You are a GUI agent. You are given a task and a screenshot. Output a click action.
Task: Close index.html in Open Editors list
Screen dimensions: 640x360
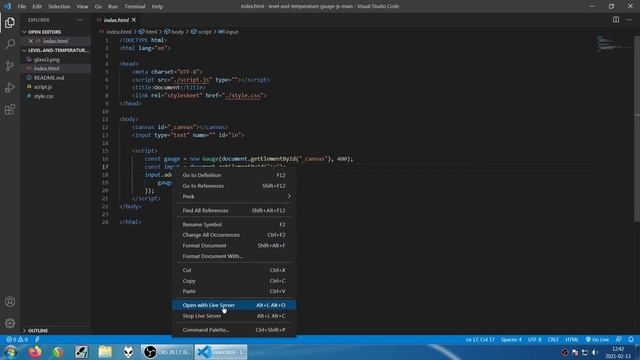[x=31, y=41]
